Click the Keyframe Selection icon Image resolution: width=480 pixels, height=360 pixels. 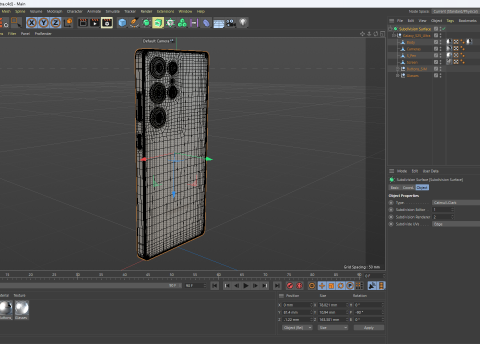pos(312,286)
